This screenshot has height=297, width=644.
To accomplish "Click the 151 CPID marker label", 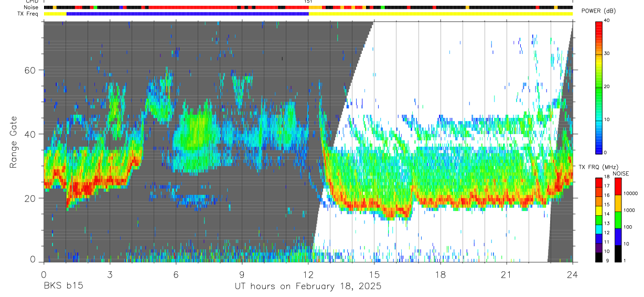I will (308, 2).
